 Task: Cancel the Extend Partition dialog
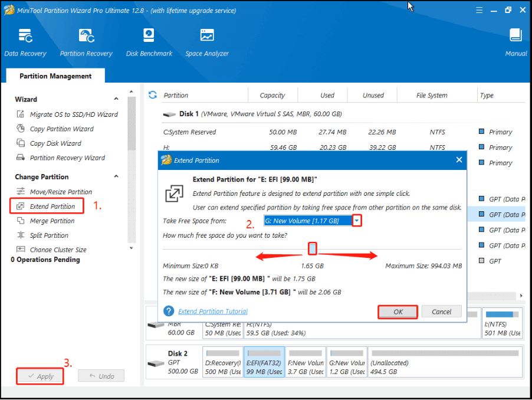click(441, 311)
